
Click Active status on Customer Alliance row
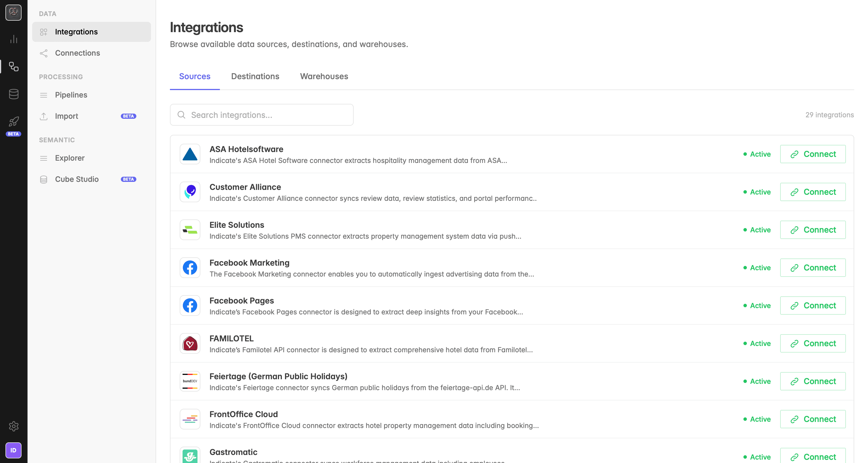[x=757, y=192]
